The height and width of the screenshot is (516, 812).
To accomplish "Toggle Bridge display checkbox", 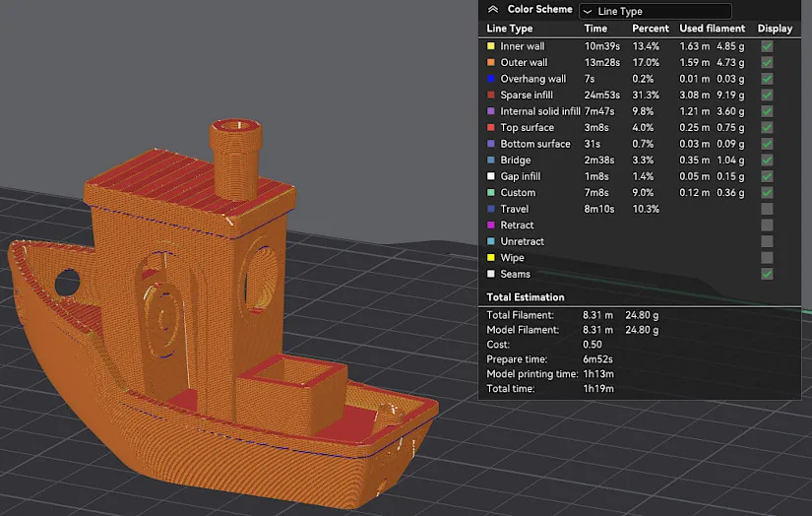I will point(767,161).
